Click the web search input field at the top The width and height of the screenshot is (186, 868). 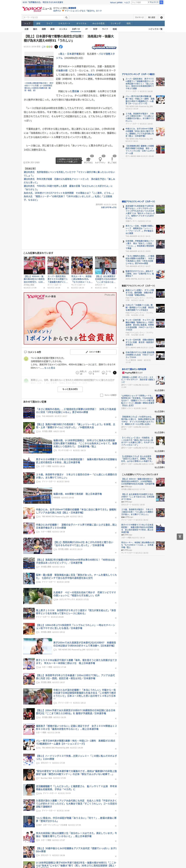pyautogui.click(x=139, y=2)
